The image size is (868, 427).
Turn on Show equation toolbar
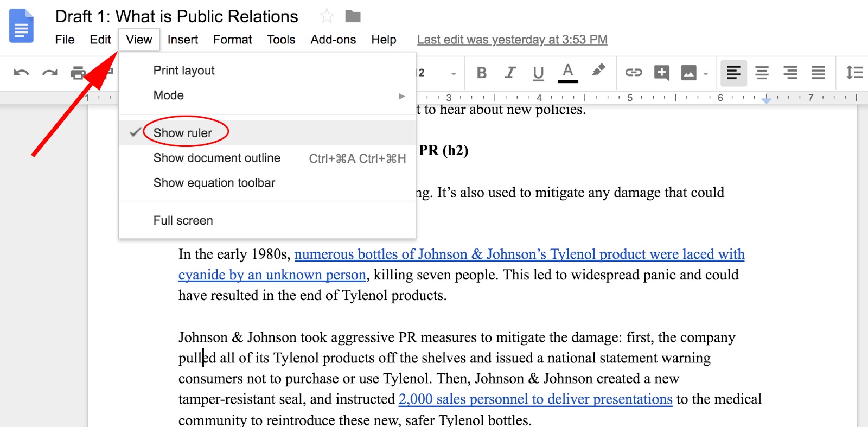[x=214, y=183]
